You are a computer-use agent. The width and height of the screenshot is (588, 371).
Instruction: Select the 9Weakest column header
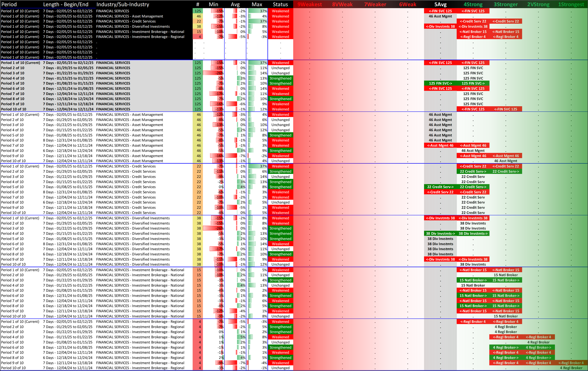click(x=310, y=4)
